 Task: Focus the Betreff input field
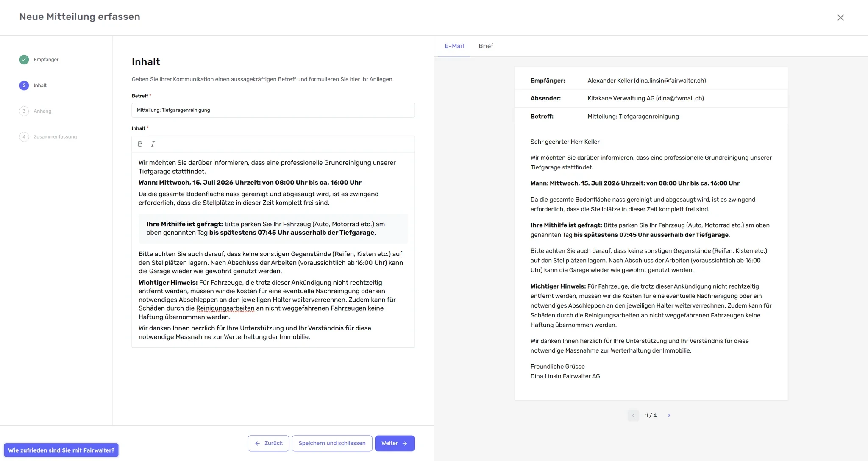273,110
